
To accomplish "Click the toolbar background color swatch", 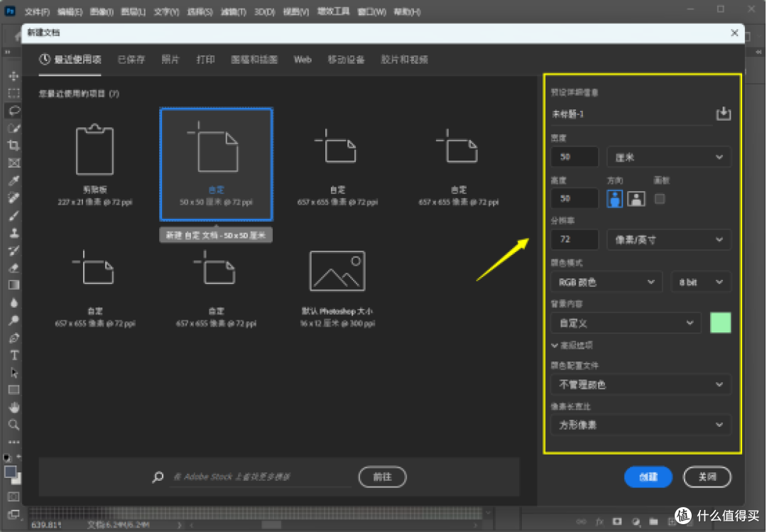I will click(17, 480).
